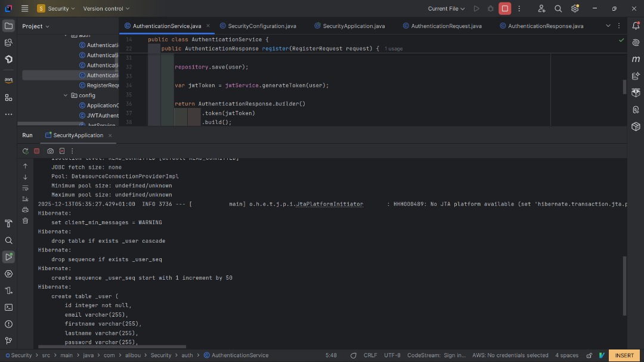Open Current File run configuration dropdown
This screenshot has width=644, height=362.
coord(446,8)
